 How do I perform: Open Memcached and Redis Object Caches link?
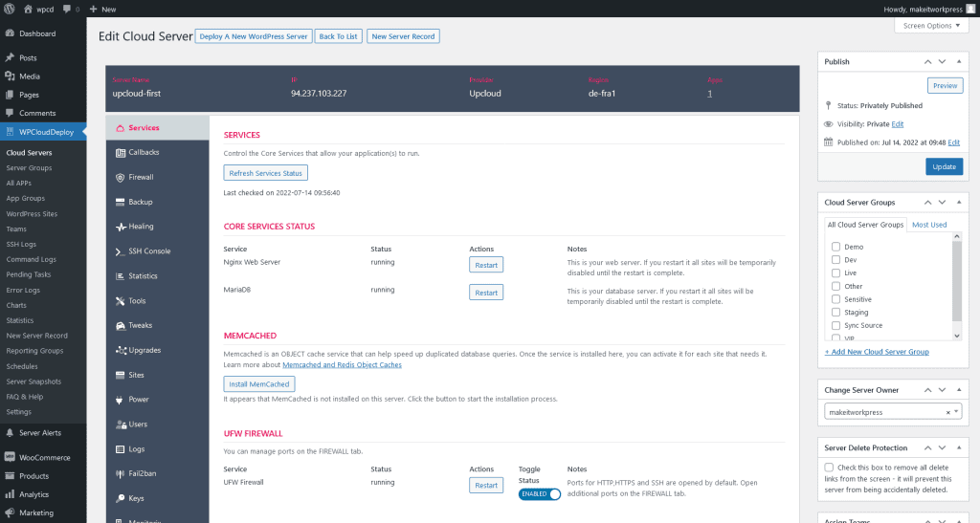tap(342, 365)
